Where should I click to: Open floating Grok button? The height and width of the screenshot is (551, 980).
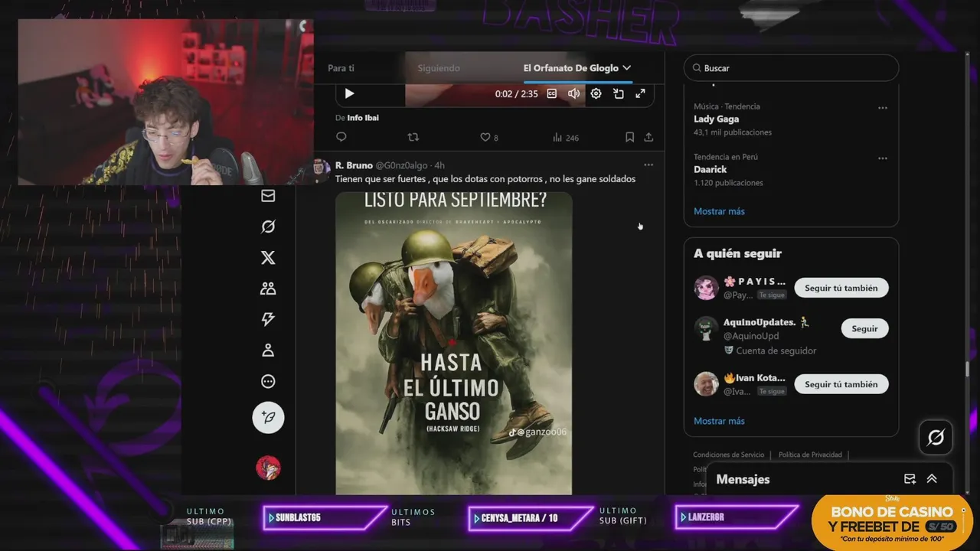coord(936,438)
